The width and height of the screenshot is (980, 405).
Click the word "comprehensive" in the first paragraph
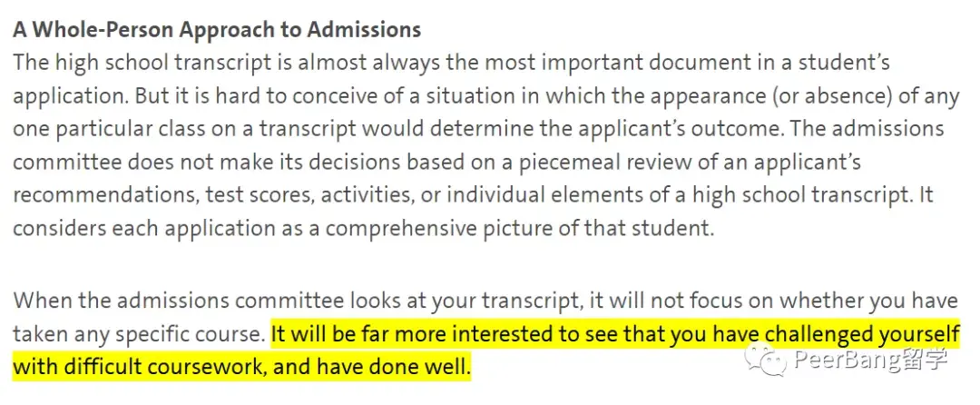405,228
